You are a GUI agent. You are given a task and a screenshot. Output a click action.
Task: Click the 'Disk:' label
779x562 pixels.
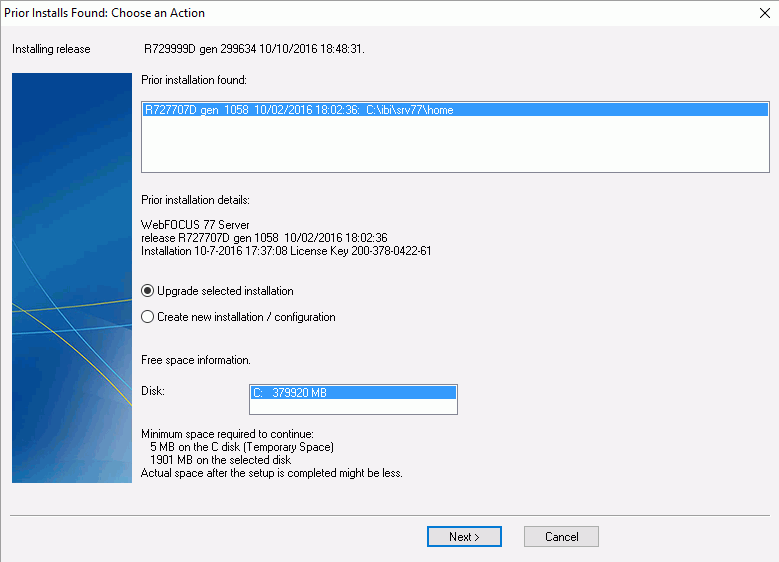[153, 391]
